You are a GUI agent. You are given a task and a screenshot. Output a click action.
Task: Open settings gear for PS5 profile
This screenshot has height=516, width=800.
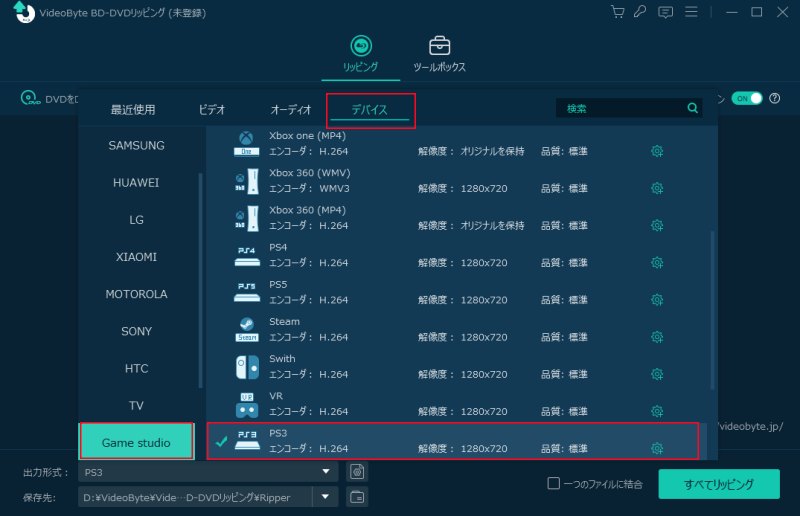(657, 300)
